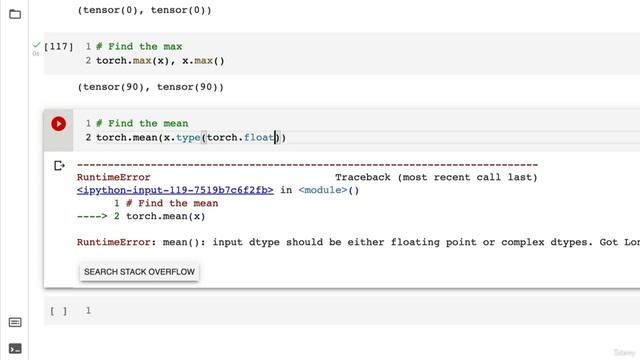Image resolution: width=640 pixels, height=360 pixels.
Task: Click the '----> 2 torch.mean(x)' traceback line
Action: (x=141, y=216)
